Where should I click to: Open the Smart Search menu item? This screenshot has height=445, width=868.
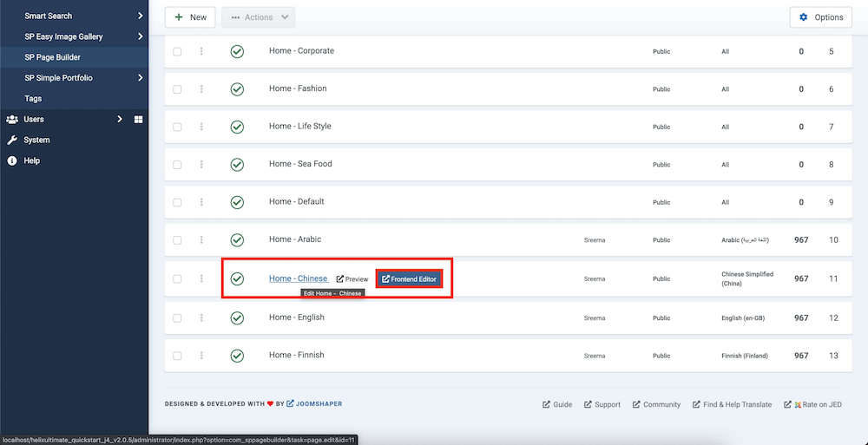(x=48, y=16)
